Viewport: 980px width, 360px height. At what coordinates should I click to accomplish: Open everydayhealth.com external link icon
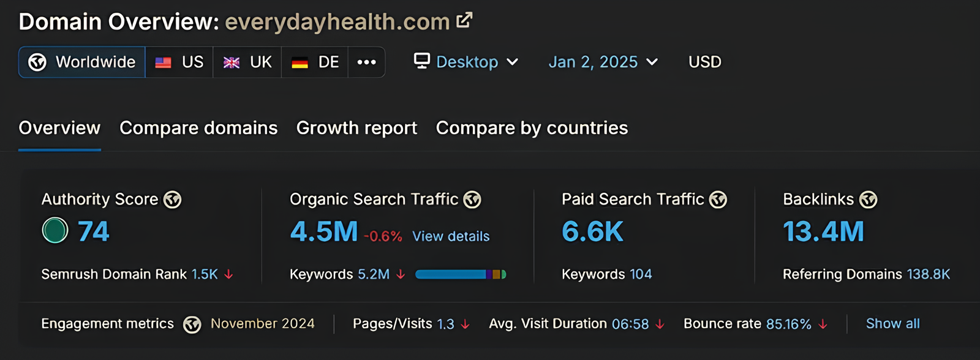tap(465, 20)
